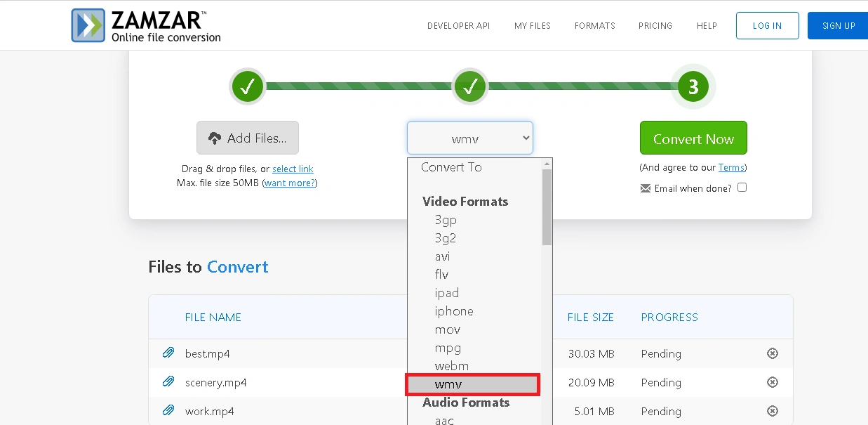Choose flv in the format list
The width and height of the screenshot is (868, 425).
(441, 275)
